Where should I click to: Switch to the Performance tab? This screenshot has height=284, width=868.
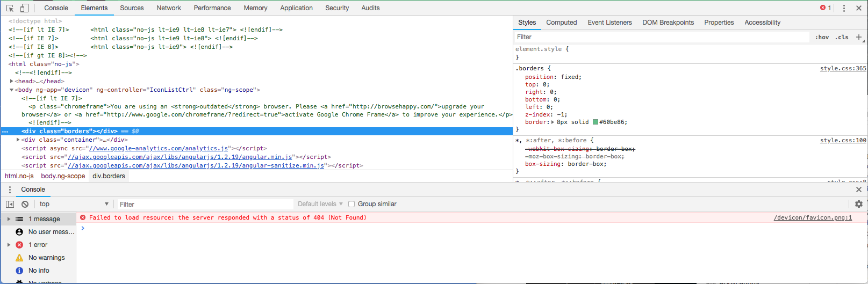coord(212,8)
